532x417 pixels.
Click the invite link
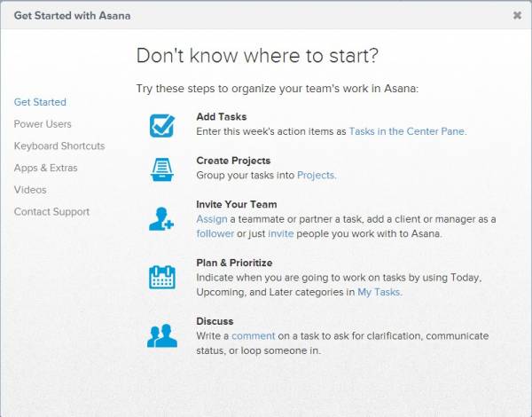pos(280,233)
